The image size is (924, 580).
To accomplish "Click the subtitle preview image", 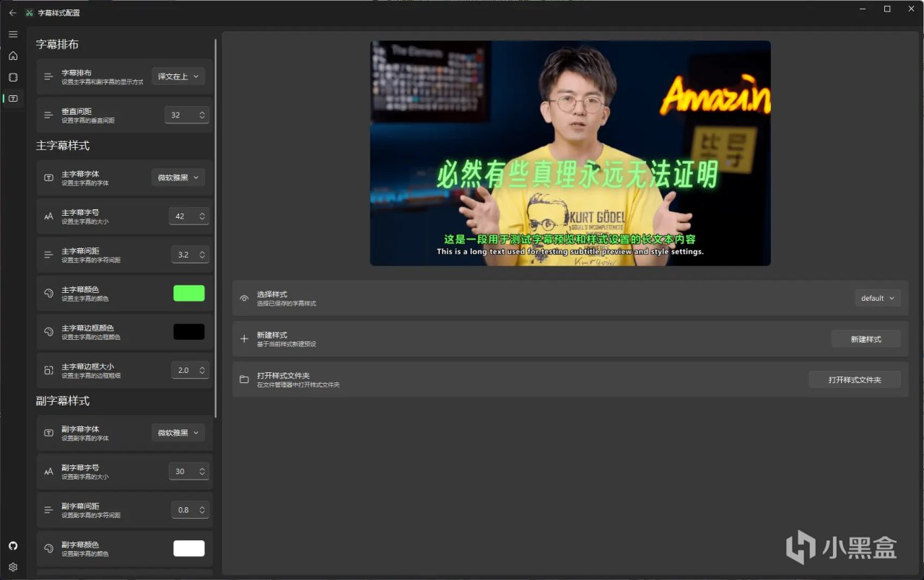I will [x=570, y=153].
